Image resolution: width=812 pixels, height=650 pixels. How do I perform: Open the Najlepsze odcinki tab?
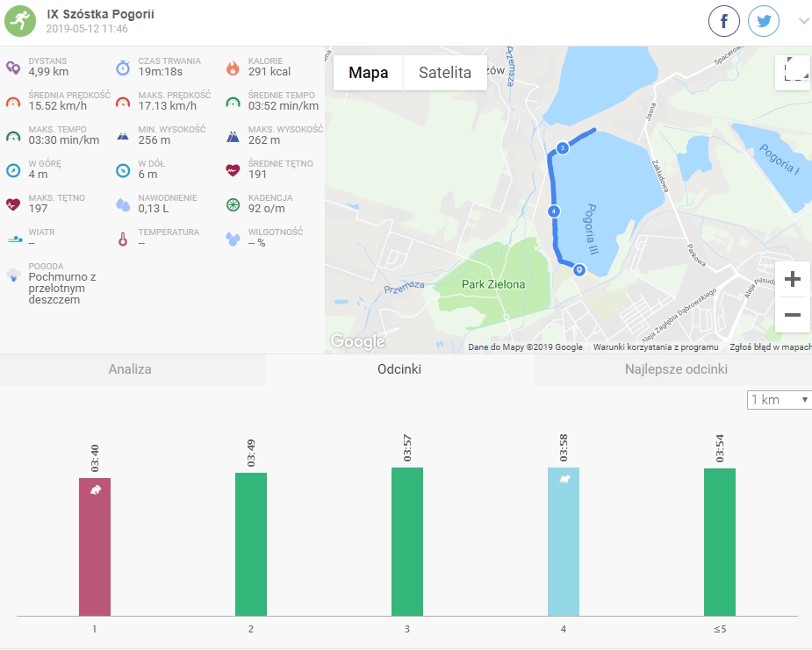pos(675,369)
